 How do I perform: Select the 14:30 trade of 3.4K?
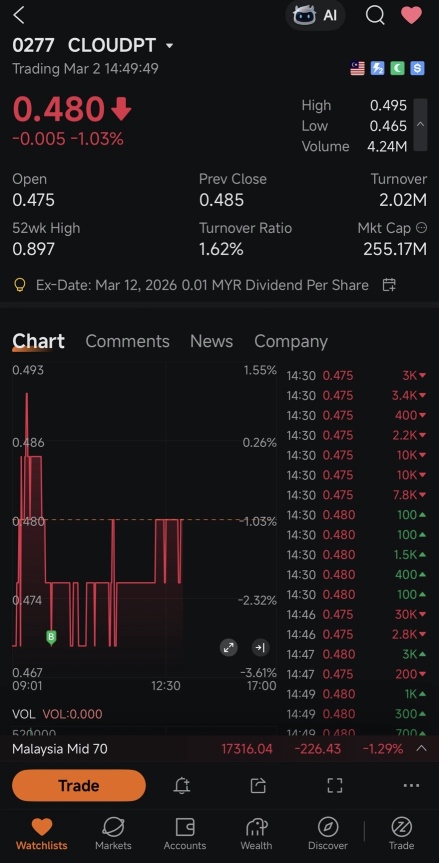[356, 395]
